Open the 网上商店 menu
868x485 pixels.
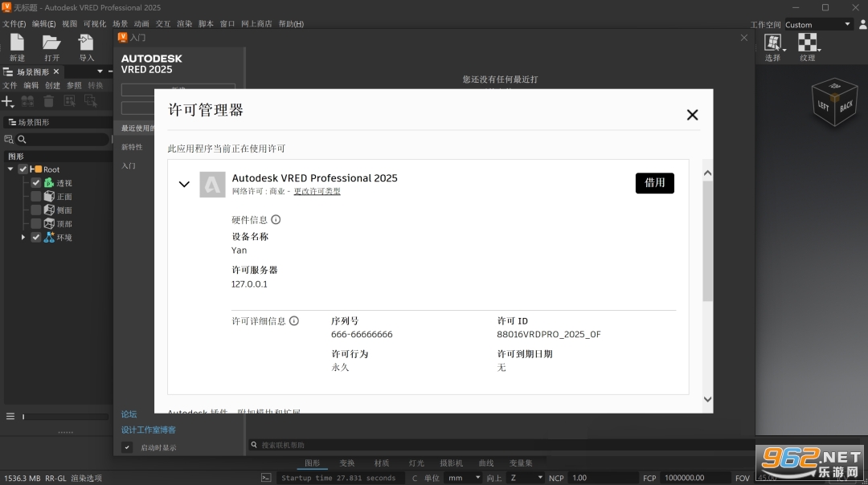coord(256,24)
